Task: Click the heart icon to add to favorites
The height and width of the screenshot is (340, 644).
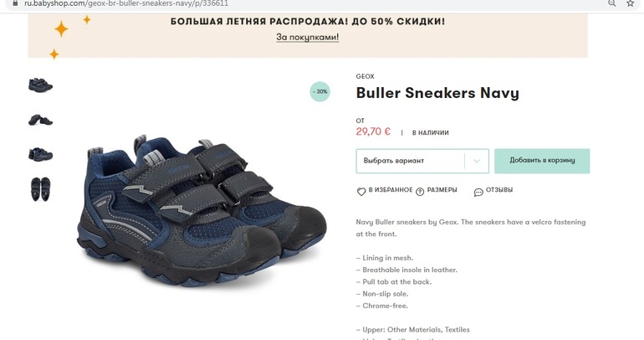Action: (x=361, y=192)
